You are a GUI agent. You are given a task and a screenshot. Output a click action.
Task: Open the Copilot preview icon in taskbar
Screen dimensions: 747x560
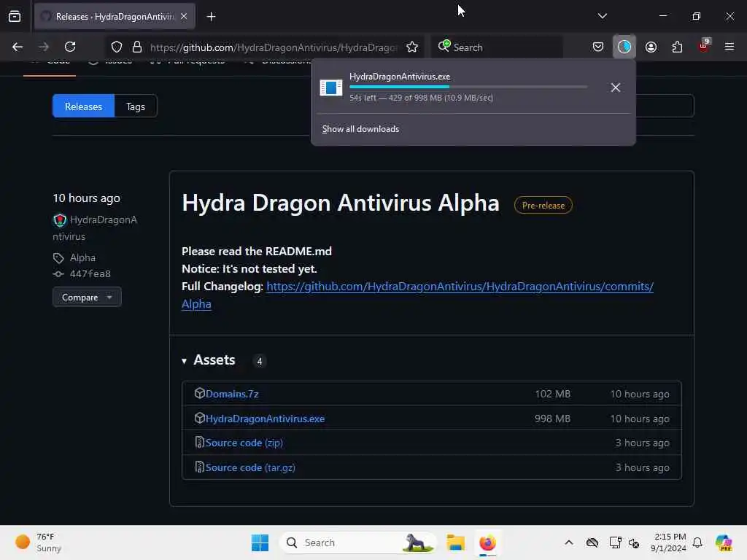[724, 542]
